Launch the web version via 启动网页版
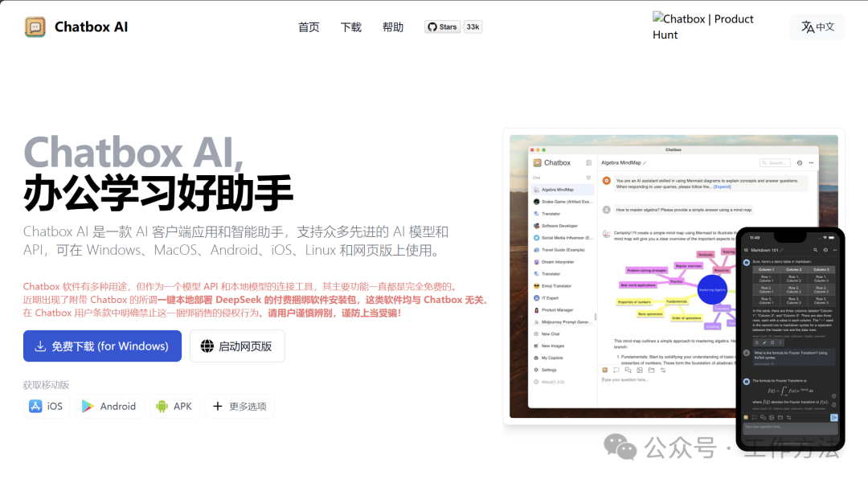868x483 pixels. (x=237, y=346)
